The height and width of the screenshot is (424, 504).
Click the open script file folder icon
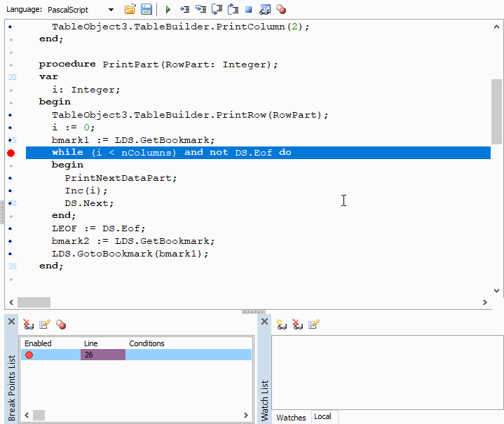[130, 9]
